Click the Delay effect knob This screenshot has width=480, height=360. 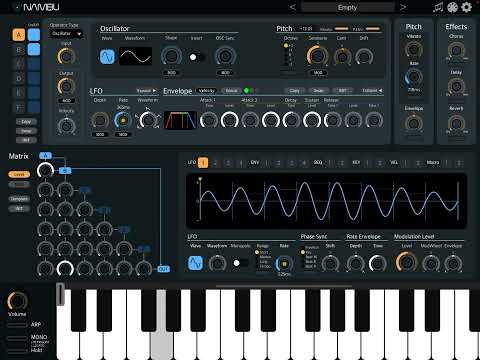click(x=456, y=86)
